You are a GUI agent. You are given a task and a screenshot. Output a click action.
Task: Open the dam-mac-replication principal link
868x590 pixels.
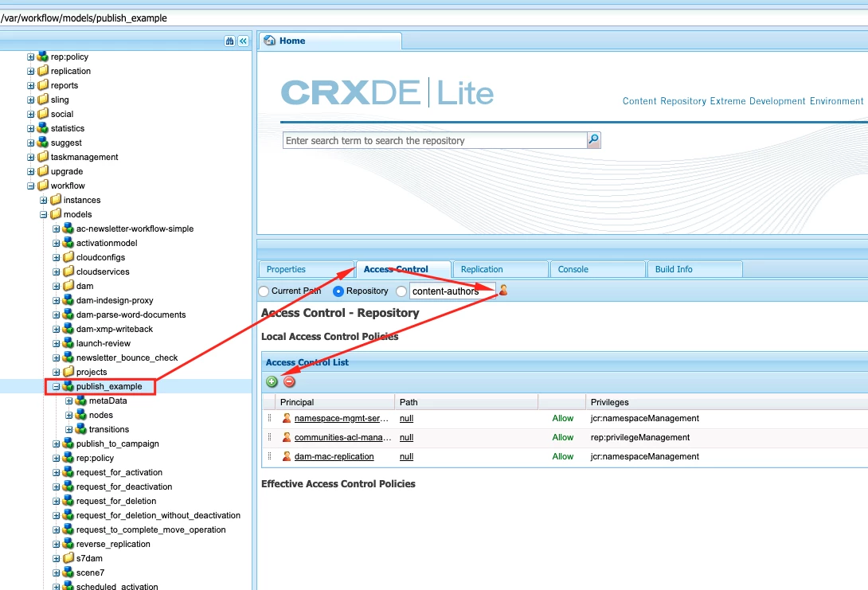pyautogui.click(x=334, y=456)
